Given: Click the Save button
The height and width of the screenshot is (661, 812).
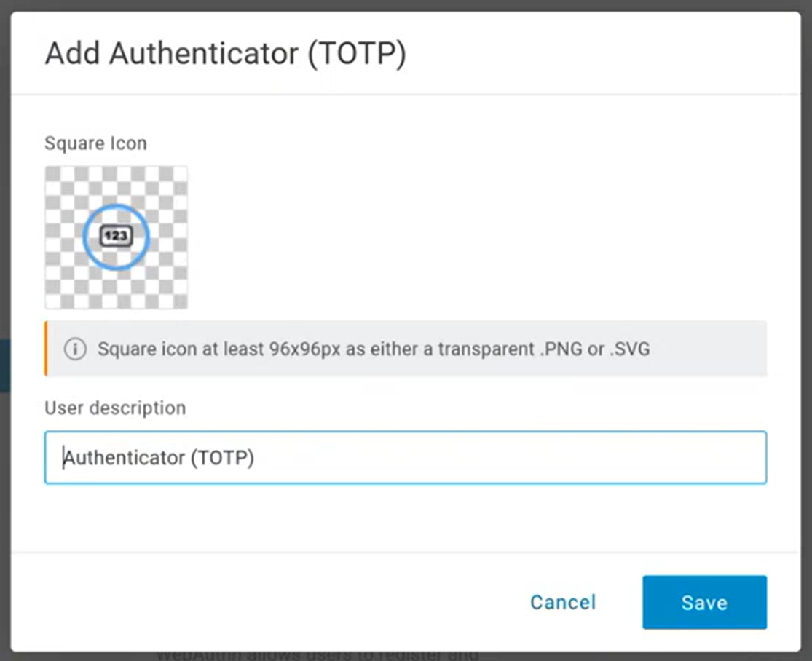Looking at the screenshot, I should click(x=703, y=602).
